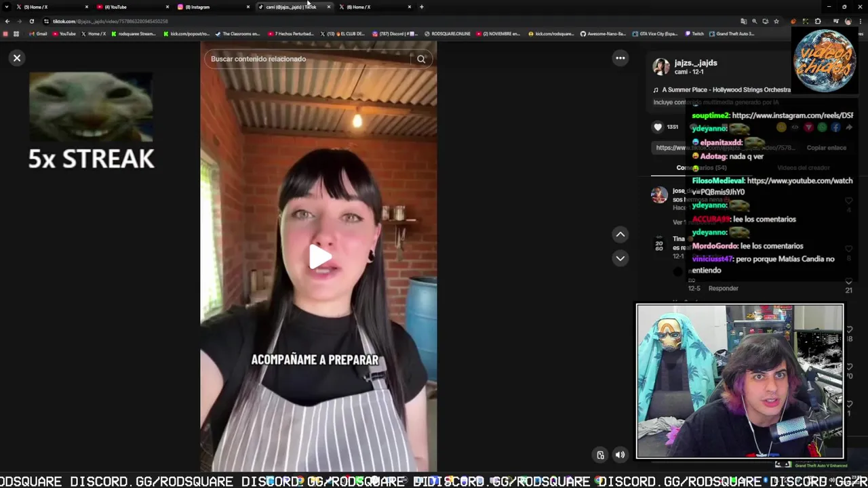Screen dimensions: 868x488
Task: Play the paused TikTok video
Action: pos(319,257)
